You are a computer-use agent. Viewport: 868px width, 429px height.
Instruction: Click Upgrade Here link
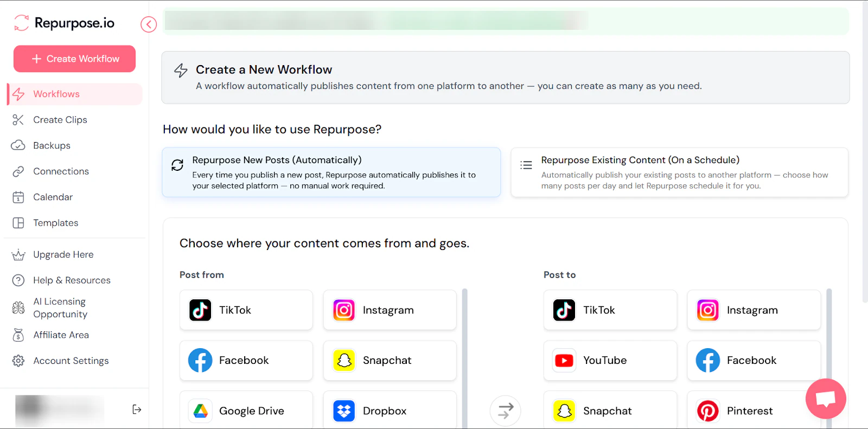(63, 254)
